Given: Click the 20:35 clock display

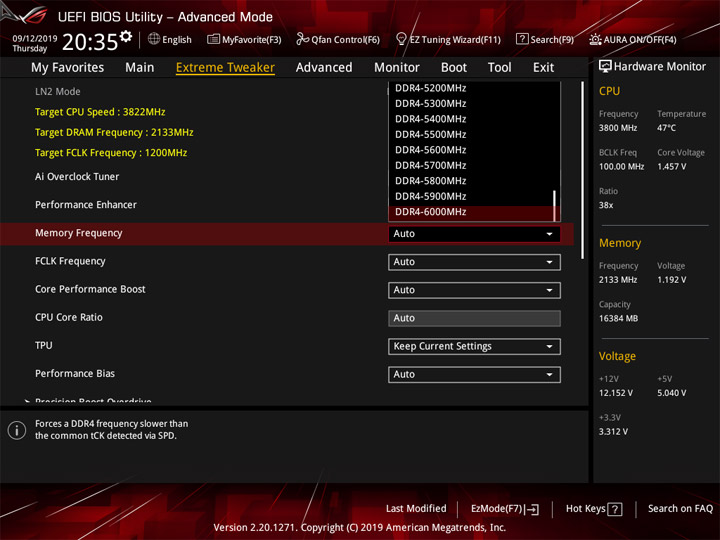Looking at the screenshot, I should [x=90, y=42].
